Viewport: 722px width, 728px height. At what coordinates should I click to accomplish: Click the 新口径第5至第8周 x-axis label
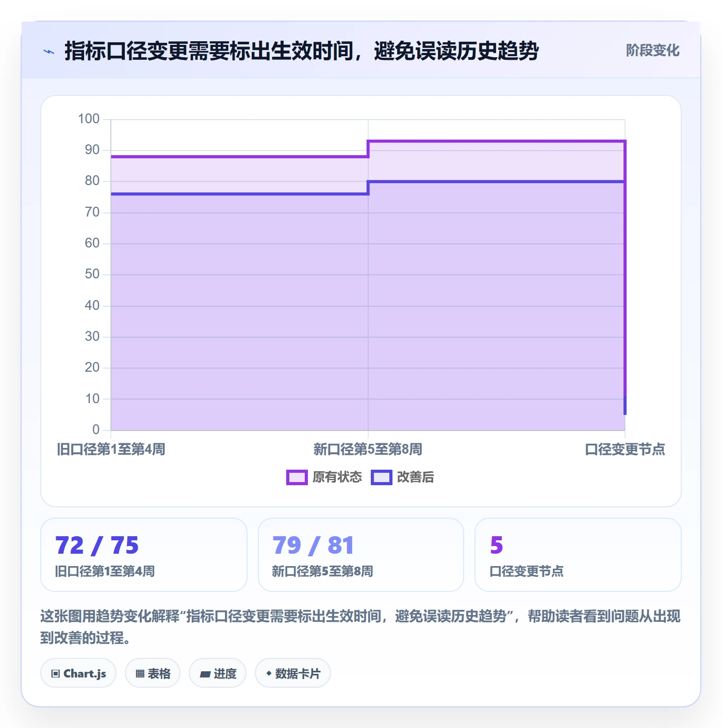click(x=368, y=450)
